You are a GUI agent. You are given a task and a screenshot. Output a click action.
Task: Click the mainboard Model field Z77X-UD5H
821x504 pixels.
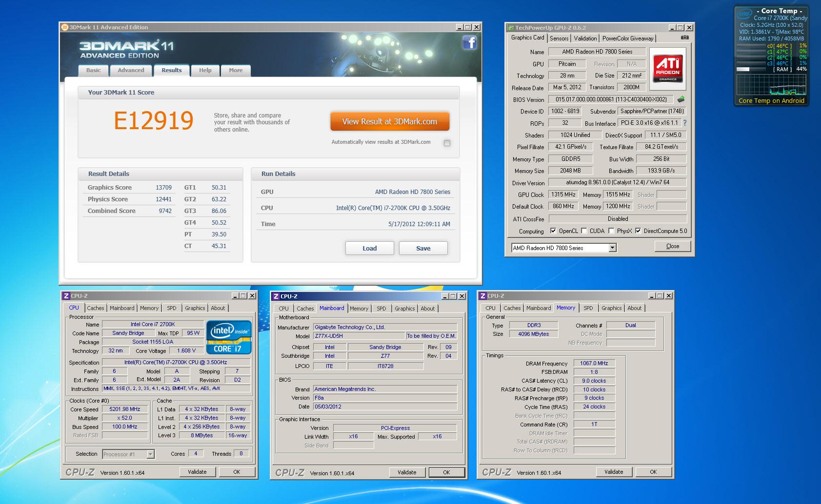click(359, 336)
